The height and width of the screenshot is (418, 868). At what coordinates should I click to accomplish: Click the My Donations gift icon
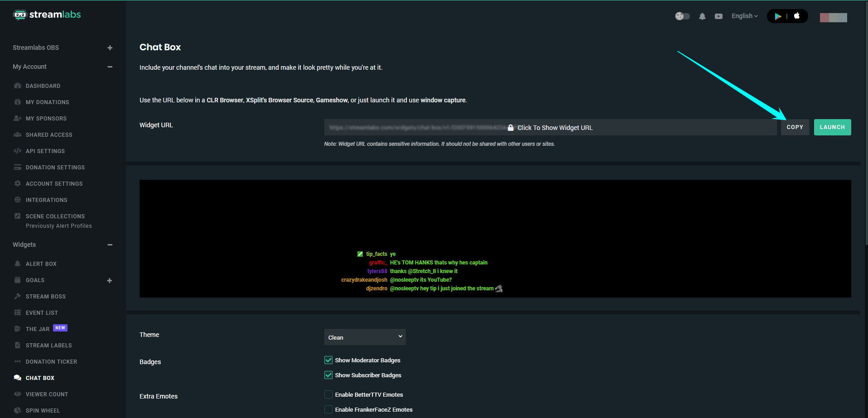coord(18,102)
